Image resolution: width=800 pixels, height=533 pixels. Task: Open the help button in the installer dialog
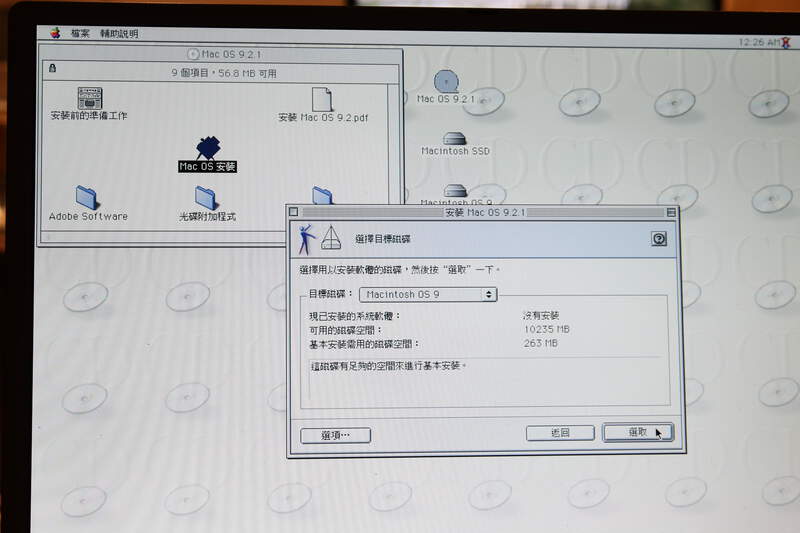659,239
